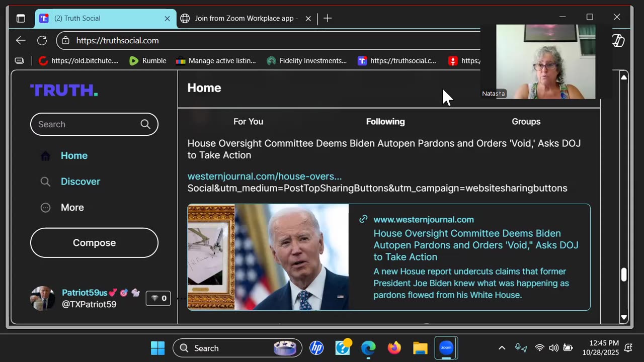This screenshot has width=644, height=362.
Task: Open the article card headline about Autopen Pardons
Action: pyautogui.click(x=476, y=245)
